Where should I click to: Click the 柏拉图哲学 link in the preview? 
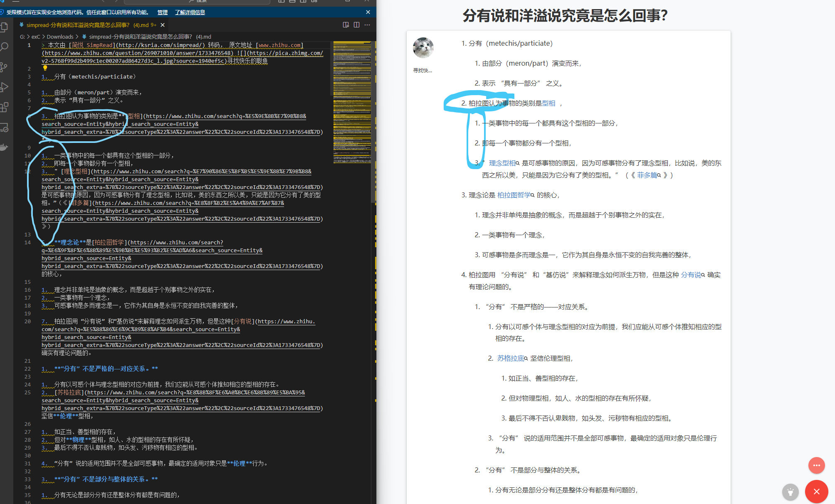[x=514, y=195]
